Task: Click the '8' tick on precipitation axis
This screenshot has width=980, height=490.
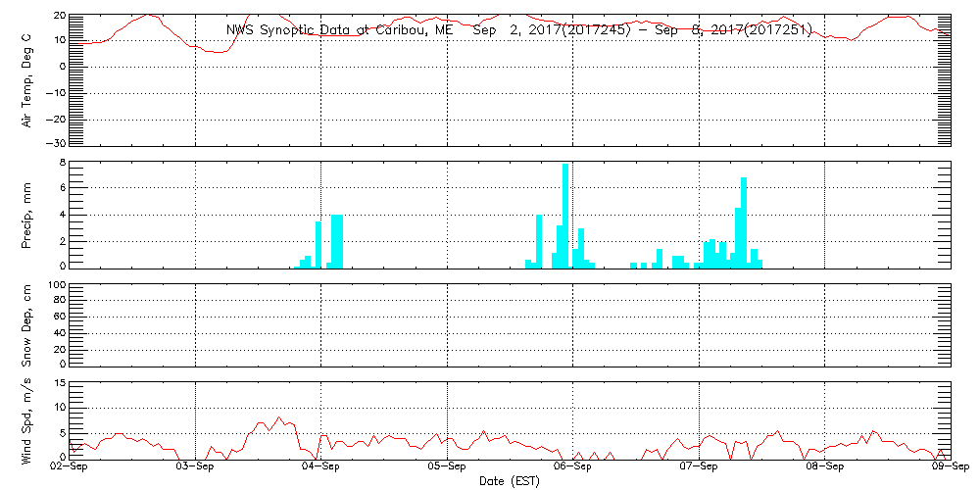Action: [x=62, y=162]
